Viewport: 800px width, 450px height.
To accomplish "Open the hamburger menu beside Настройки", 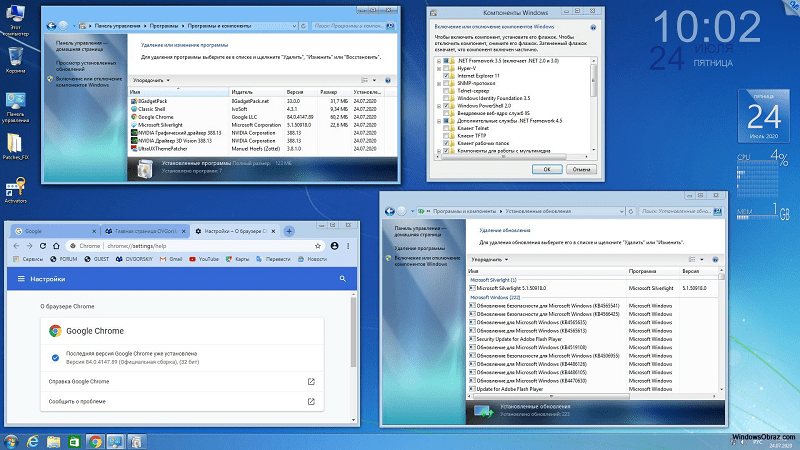I will click(x=20, y=280).
